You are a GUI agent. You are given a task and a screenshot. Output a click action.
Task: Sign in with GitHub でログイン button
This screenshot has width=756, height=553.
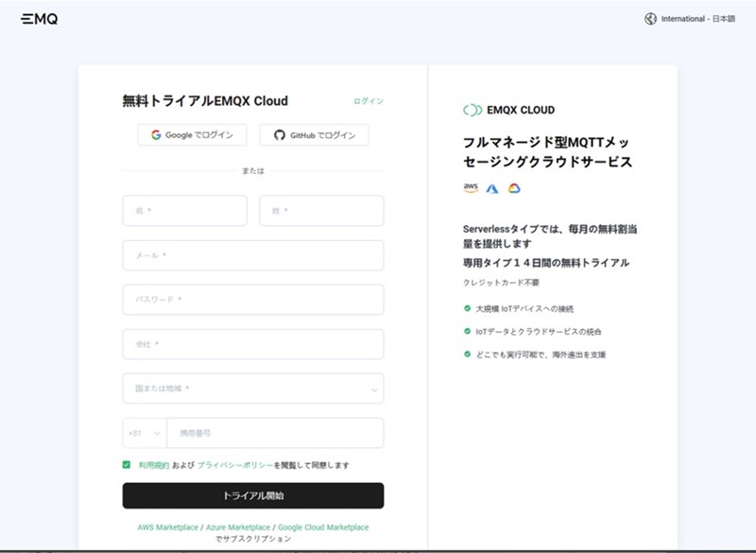(x=314, y=135)
